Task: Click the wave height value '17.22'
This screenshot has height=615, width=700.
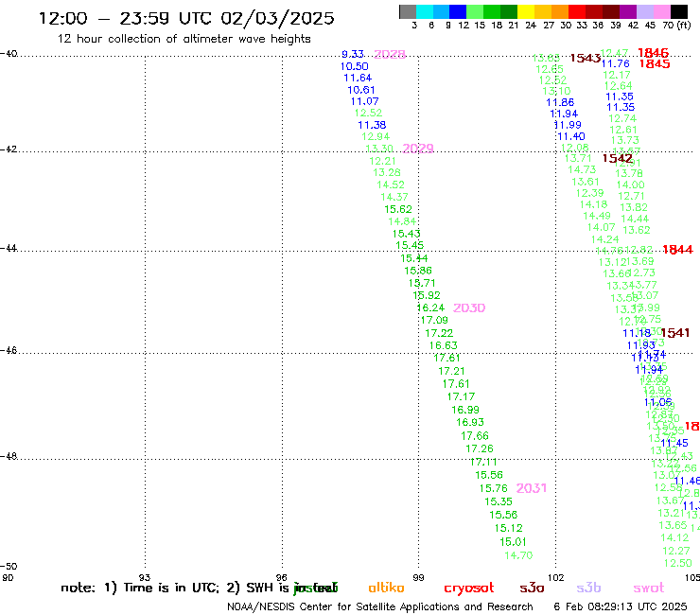Action: (439, 333)
